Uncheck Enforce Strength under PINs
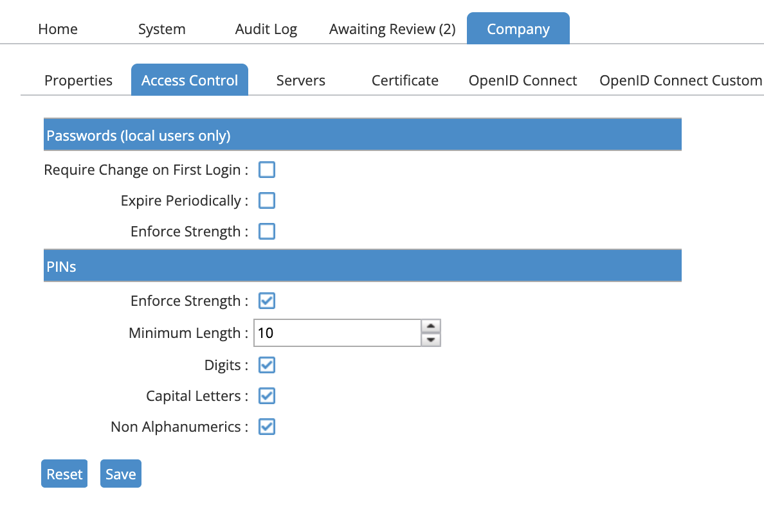 (x=267, y=301)
